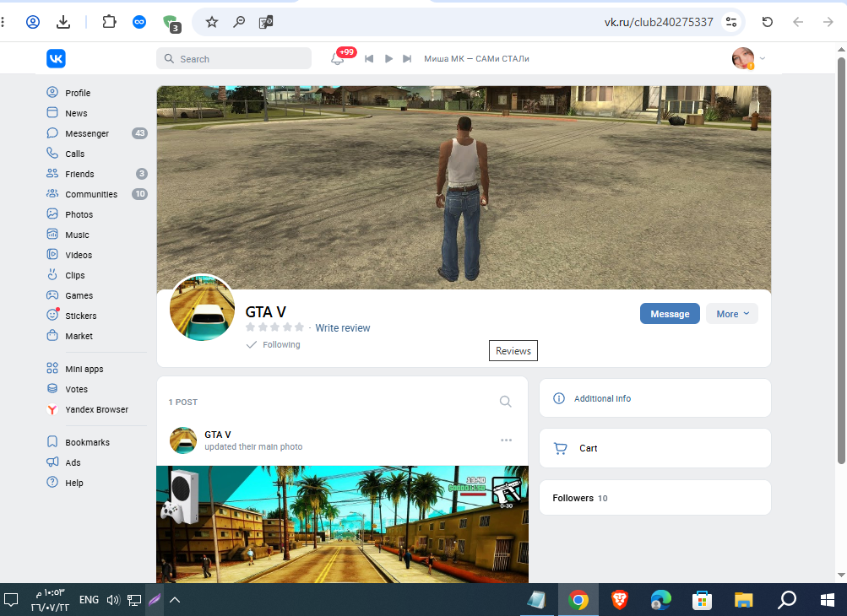Image resolution: width=847 pixels, height=616 pixels.
Task: Open browser downloads icon
Action: point(63,22)
